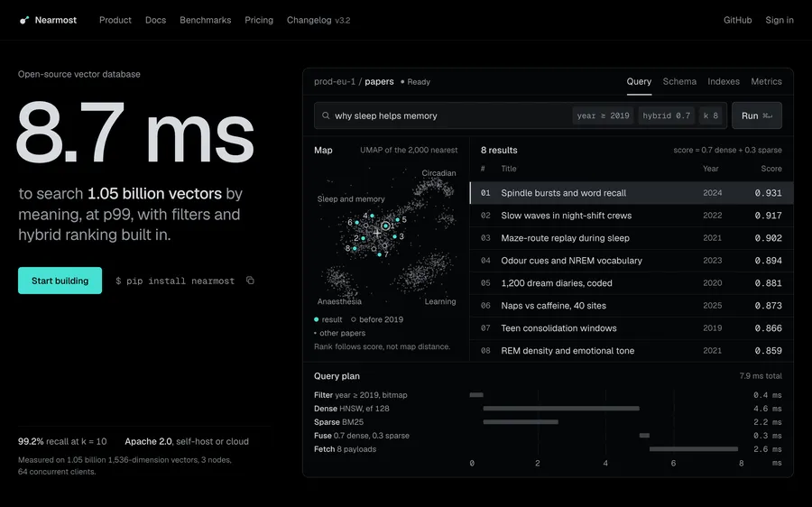The width and height of the screenshot is (812, 507).
Task: Select result 'Spindle bursts and word recall'
Action: coord(632,193)
